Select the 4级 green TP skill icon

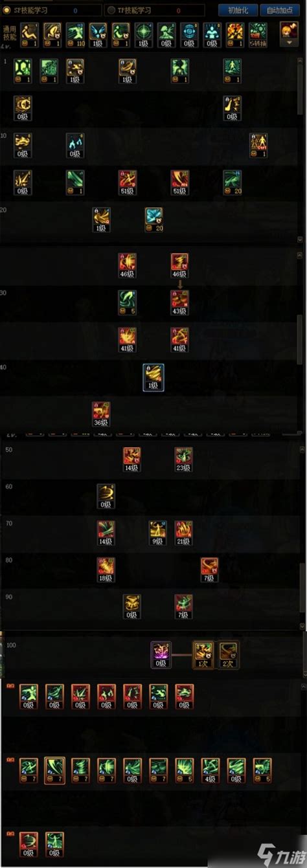tap(210, 771)
